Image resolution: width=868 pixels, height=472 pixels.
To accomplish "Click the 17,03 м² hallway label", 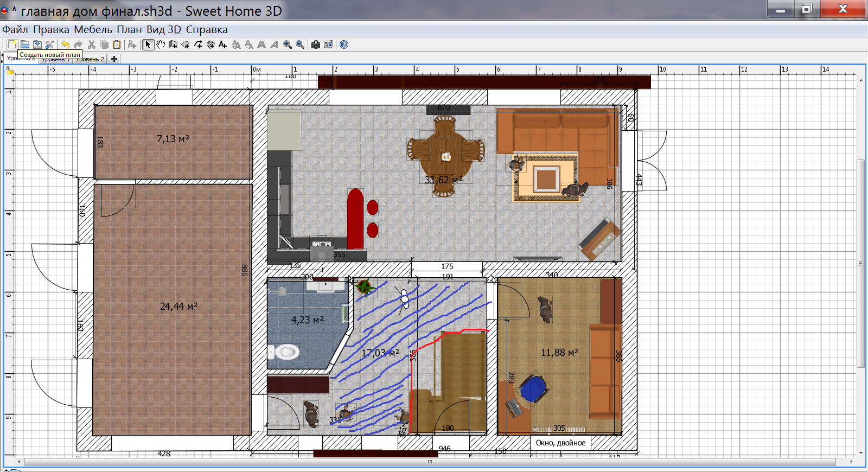I will point(380,353).
